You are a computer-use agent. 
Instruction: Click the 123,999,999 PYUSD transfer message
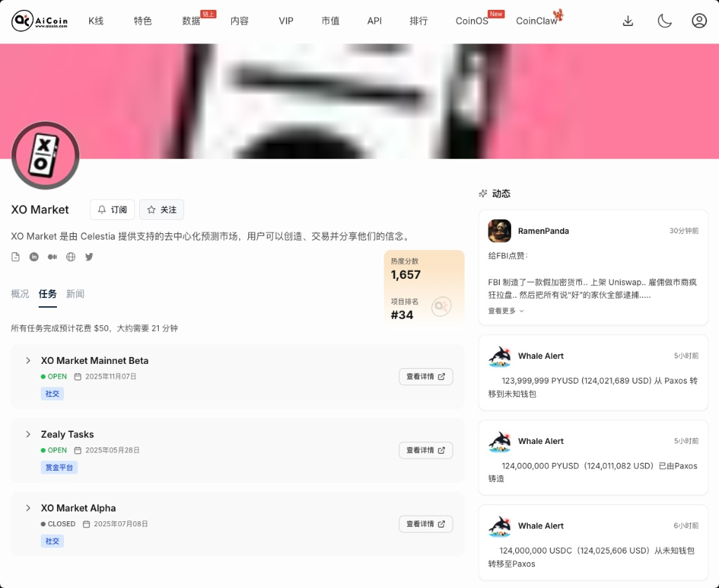tap(592, 387)
